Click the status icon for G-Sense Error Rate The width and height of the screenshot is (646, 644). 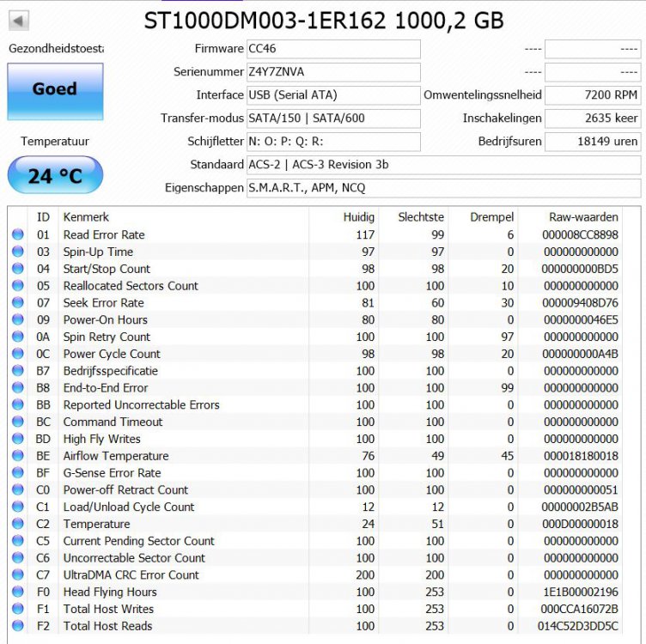pyautogui.click(x=18, y=473)
